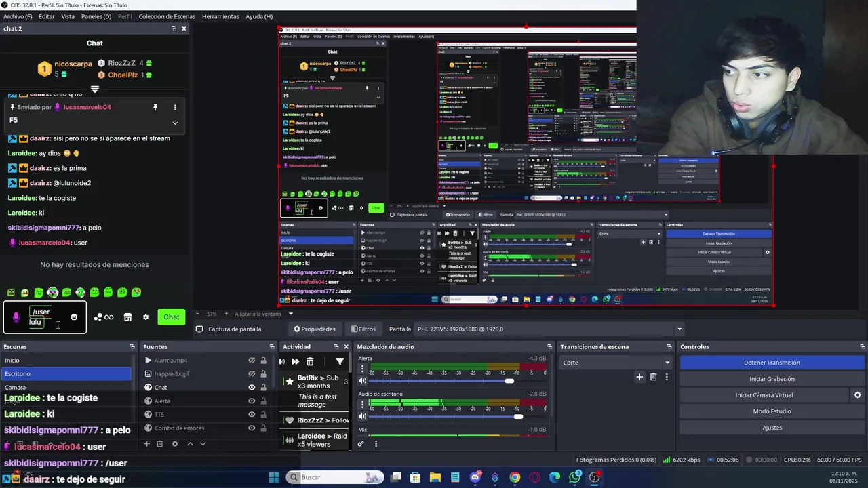Select the Inicio scene

tap(66, 361)
